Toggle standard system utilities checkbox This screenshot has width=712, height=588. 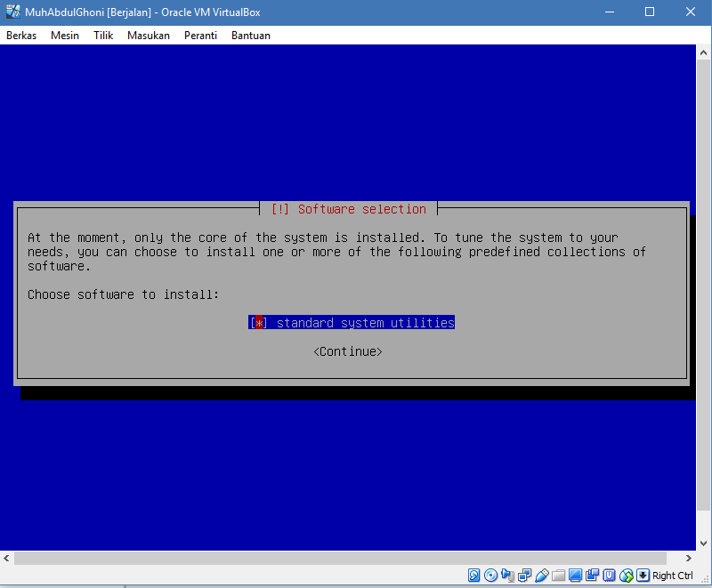pos(259,323)
